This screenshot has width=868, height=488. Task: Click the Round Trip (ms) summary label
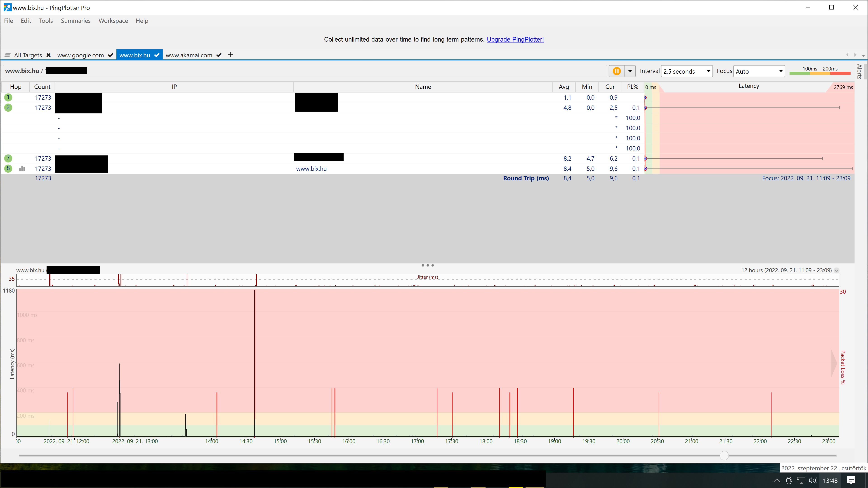pos(526,178)
